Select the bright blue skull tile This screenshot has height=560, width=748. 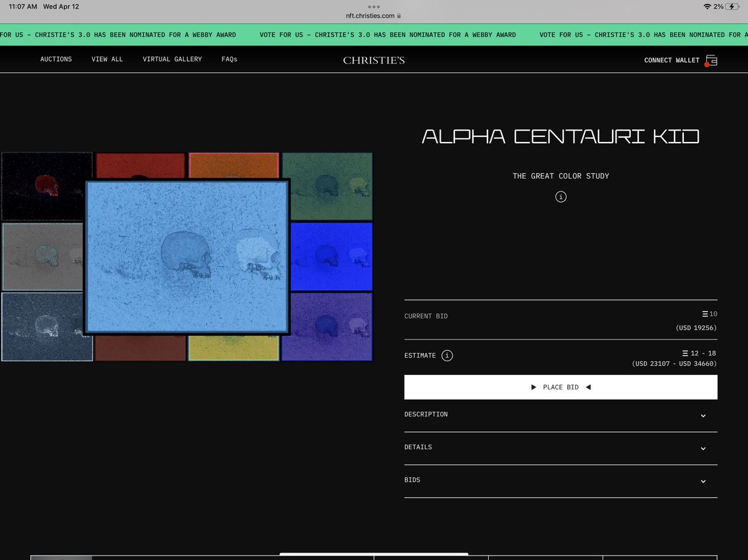pos(331,256)
